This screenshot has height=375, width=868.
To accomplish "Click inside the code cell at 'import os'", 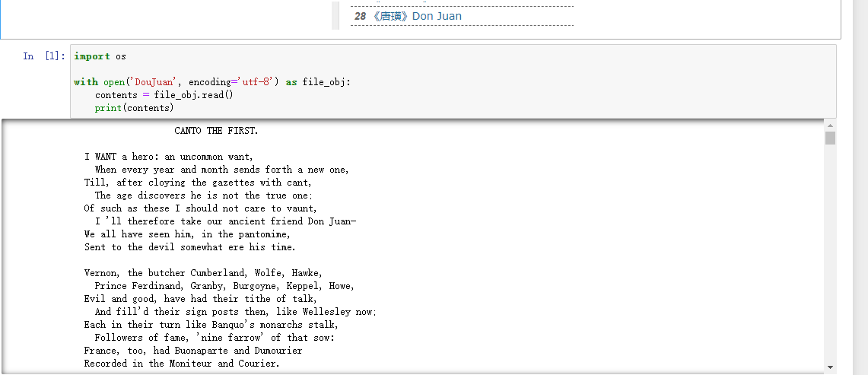I will tap(100, 56).
